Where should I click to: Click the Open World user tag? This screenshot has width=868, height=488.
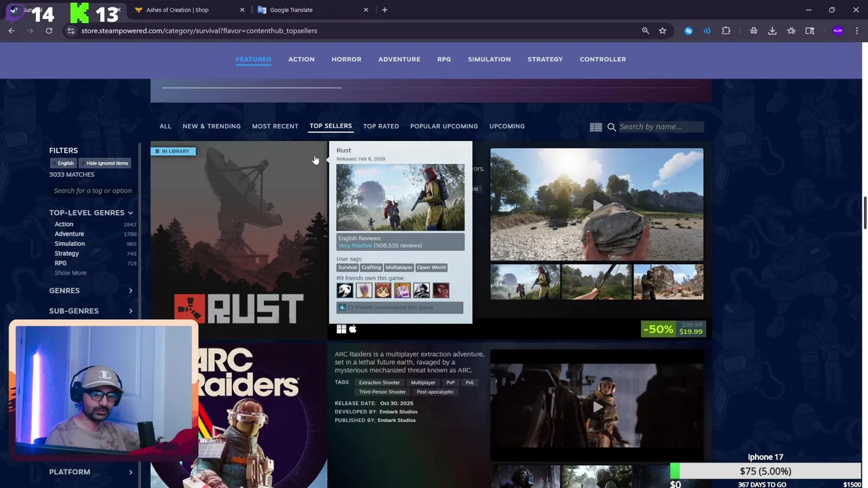click(431, 268)
